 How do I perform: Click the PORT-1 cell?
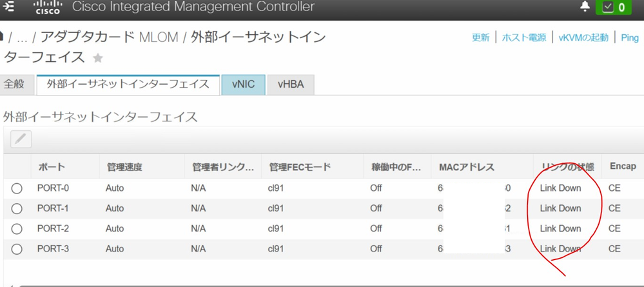pyautogui.click(x=53, y=208)
